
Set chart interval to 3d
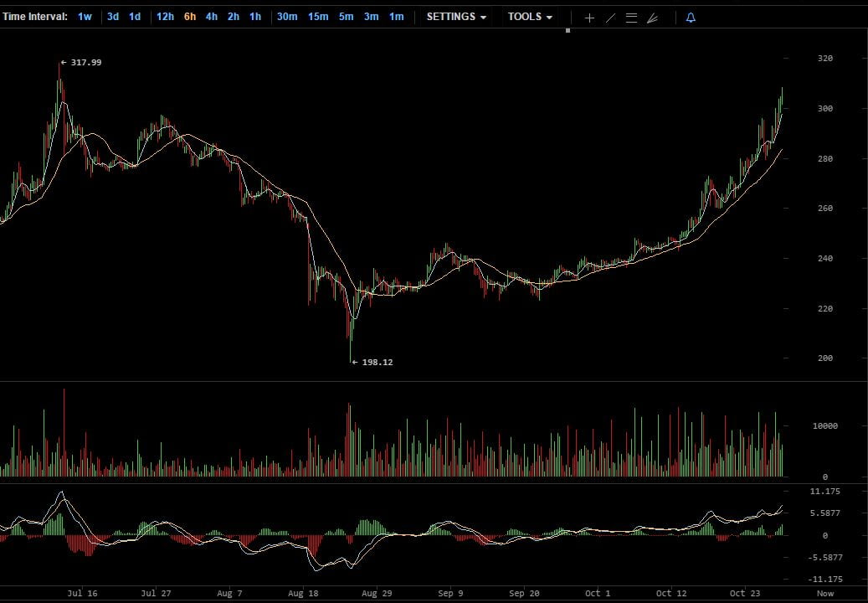112,17
